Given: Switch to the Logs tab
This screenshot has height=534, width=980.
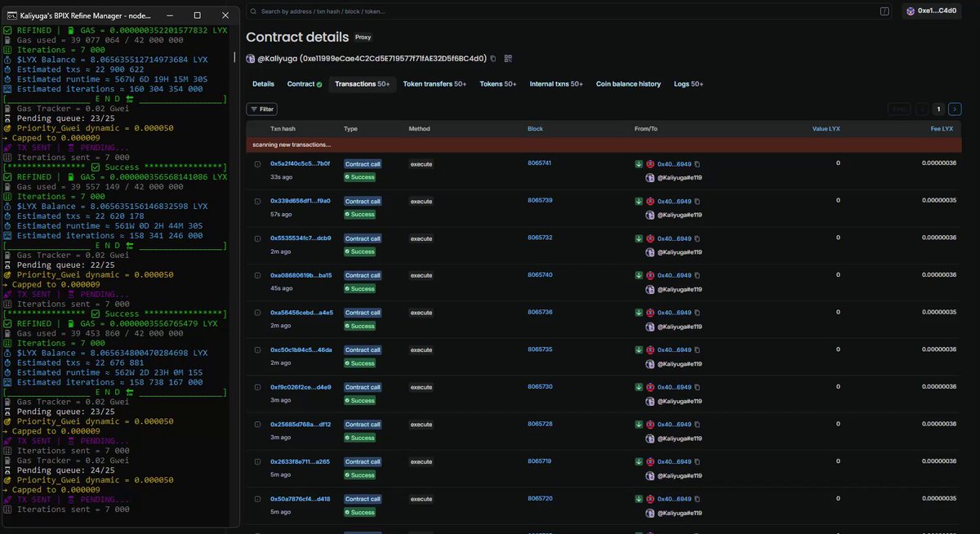Looking at the screenshot, I should (688, 84).
